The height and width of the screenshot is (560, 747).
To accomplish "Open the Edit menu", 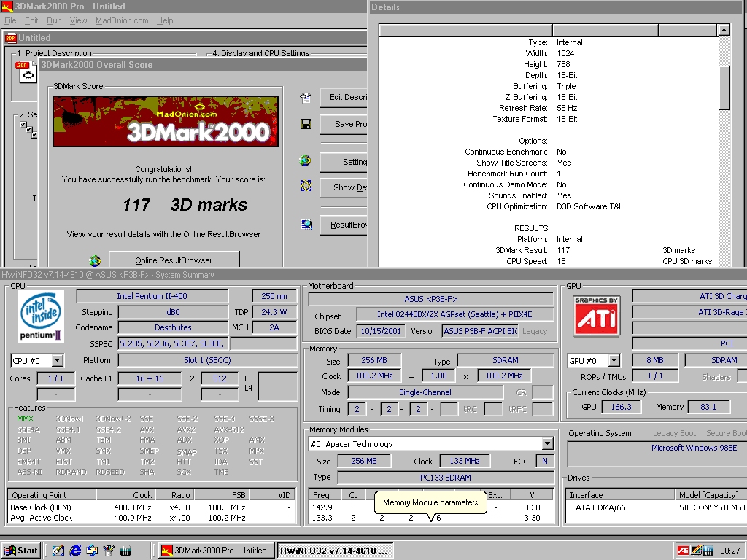I will coord(31,20).
